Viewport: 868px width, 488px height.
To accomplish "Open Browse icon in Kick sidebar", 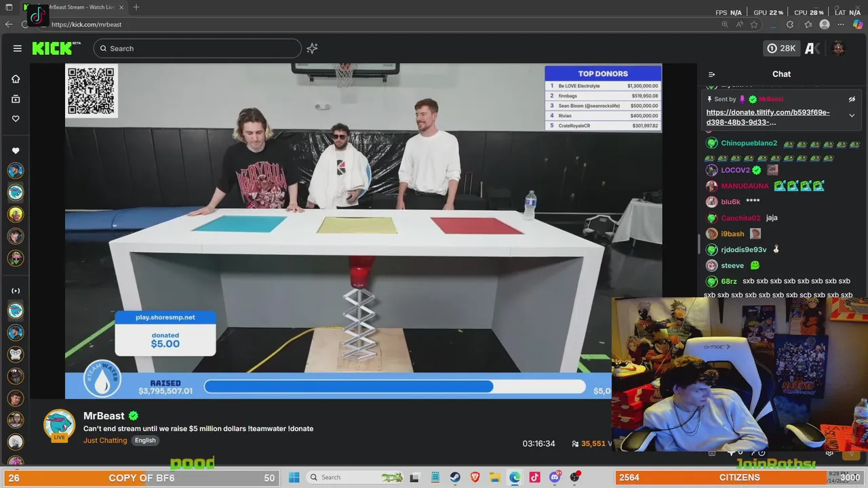I will click(16, 99).
